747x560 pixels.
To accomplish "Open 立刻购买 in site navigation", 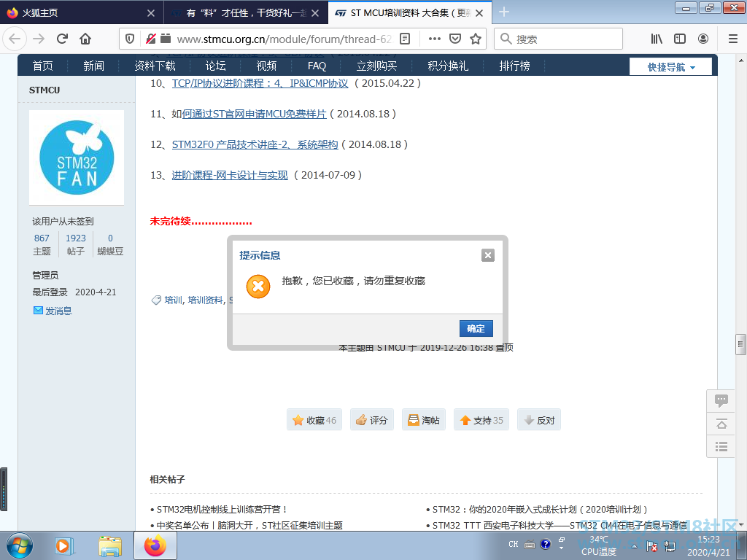I will [x=377, y=66].
